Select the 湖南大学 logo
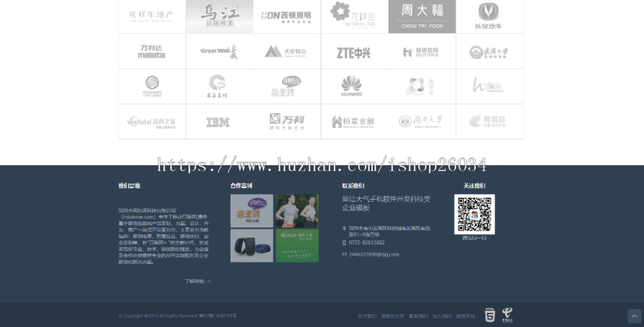The height and width of the screenshot is (327, 644). click(x=422, y=122)
